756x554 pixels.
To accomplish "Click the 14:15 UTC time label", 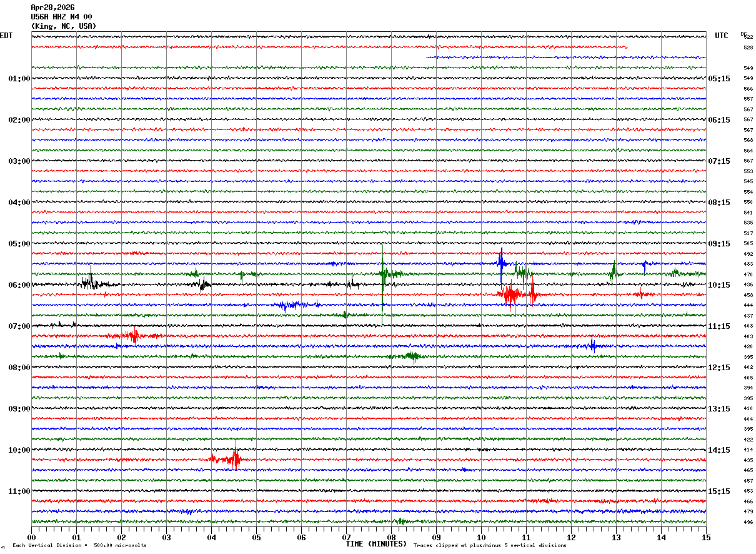I will pyautogui.click(x=719, y=450).
